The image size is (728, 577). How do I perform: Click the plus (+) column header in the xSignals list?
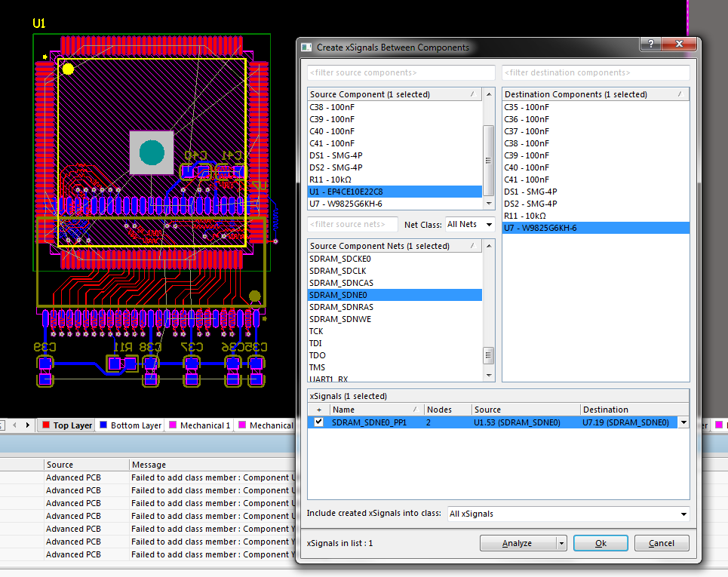[x=318, y=410]
